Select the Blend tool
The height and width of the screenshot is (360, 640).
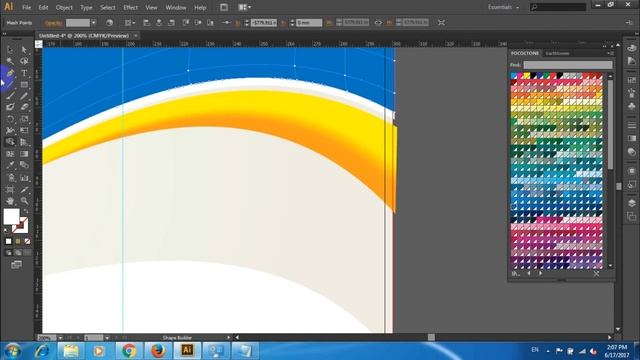24,165
